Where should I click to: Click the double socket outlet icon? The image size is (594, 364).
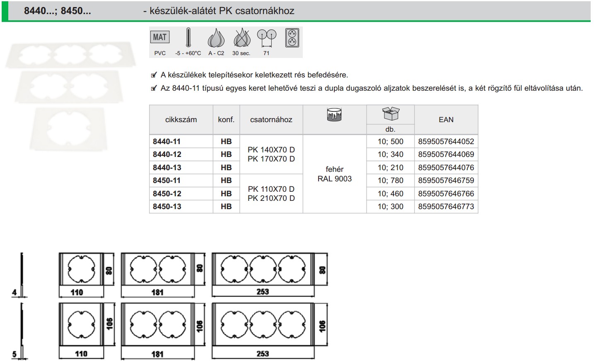coord(292,38)
